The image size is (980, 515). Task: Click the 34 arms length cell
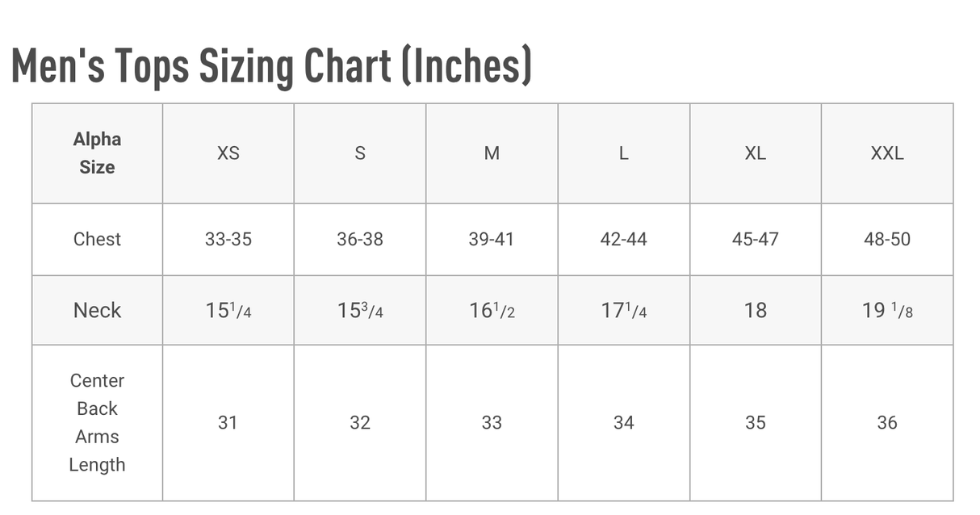click(x=623, y=422)
